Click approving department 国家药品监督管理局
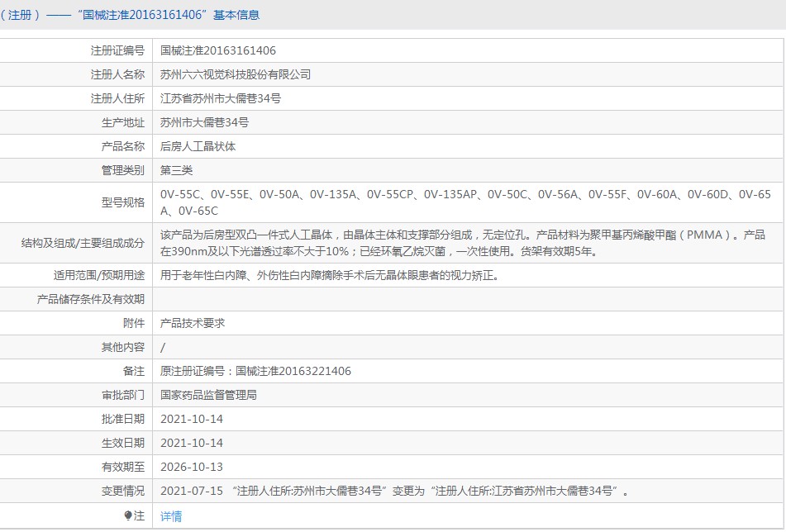Image resolution: width=786 pixels, height=532 pixels. pyautogui.click(x=208, y=395)
